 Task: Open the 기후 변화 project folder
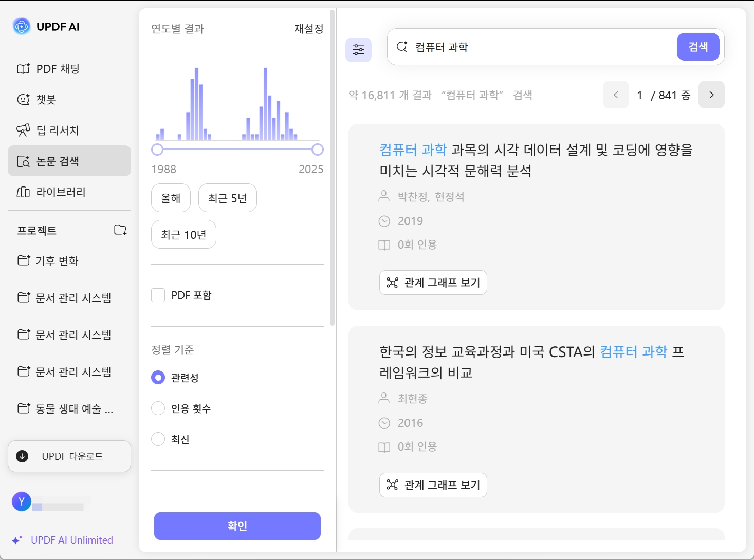click(57, 261)
